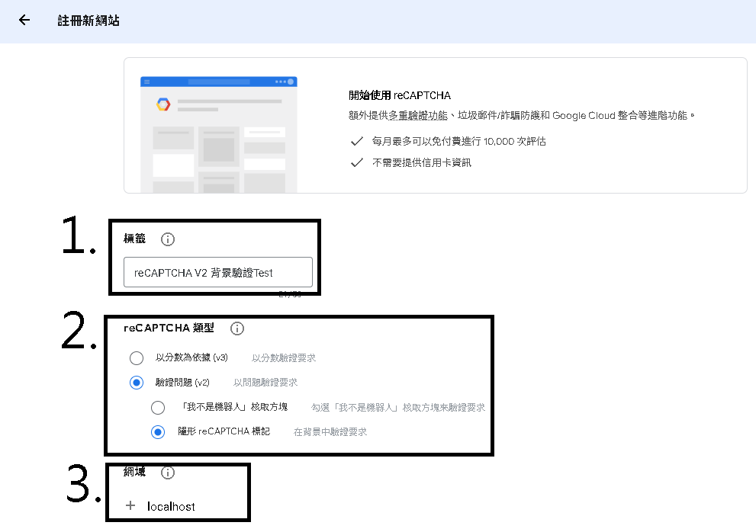Click the info icon beside reCAPTCHA 類型
Image resolution: width=756 pixels, height=532 pixels.
click(x=237, y=328)
